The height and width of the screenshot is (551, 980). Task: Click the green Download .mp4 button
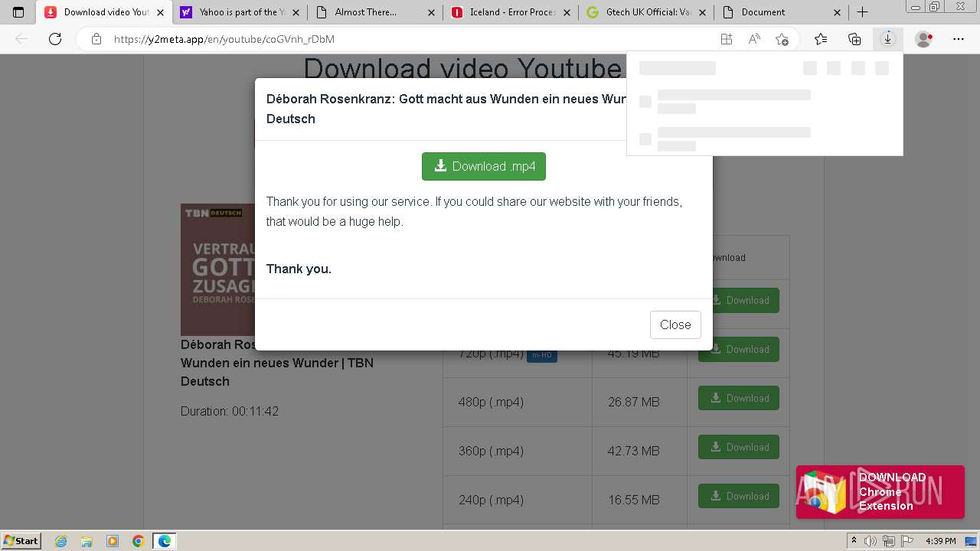click(x=484, y=166)
